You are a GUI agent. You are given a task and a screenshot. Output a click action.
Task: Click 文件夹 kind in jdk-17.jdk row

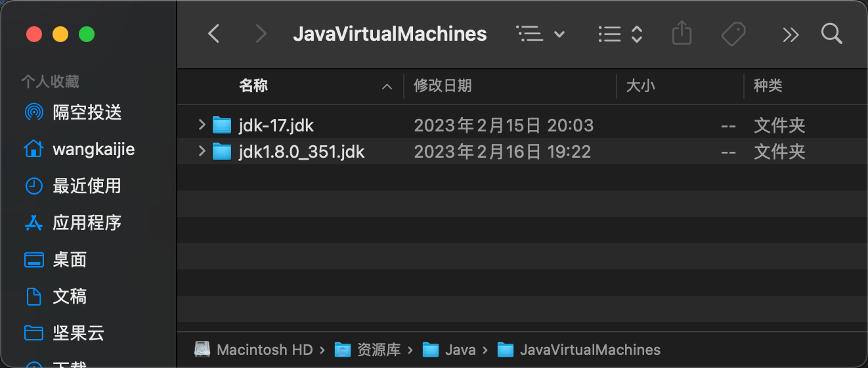point(779,125)
